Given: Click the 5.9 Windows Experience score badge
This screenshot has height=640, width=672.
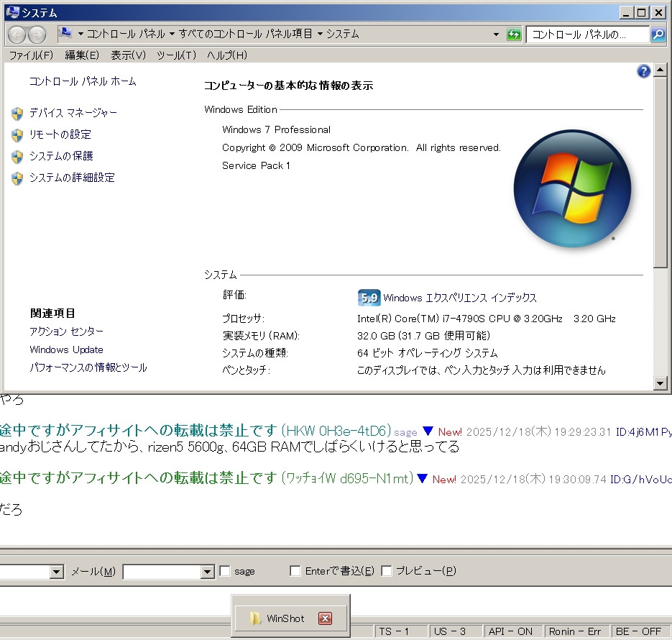Looking at the screenshot, I should tap(369, 298).
